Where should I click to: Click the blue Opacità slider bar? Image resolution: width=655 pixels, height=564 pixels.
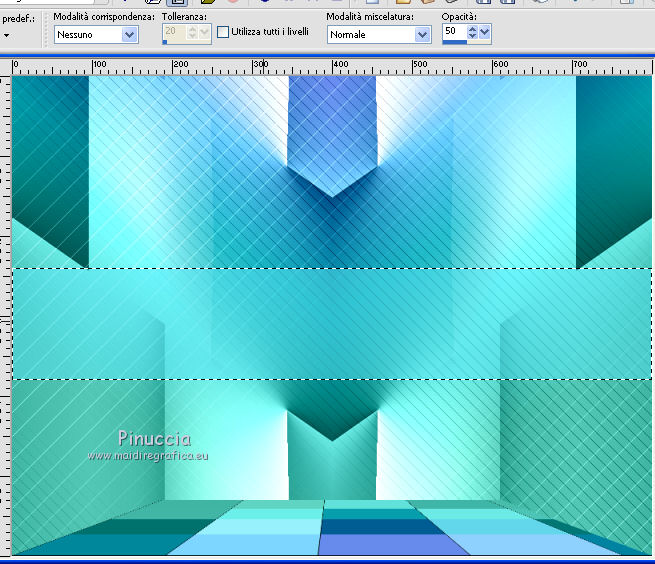point(454,42)
